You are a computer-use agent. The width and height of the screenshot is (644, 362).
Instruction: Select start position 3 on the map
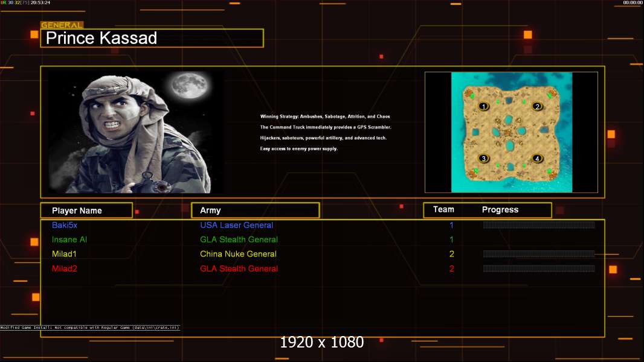(x=483, y=158)
